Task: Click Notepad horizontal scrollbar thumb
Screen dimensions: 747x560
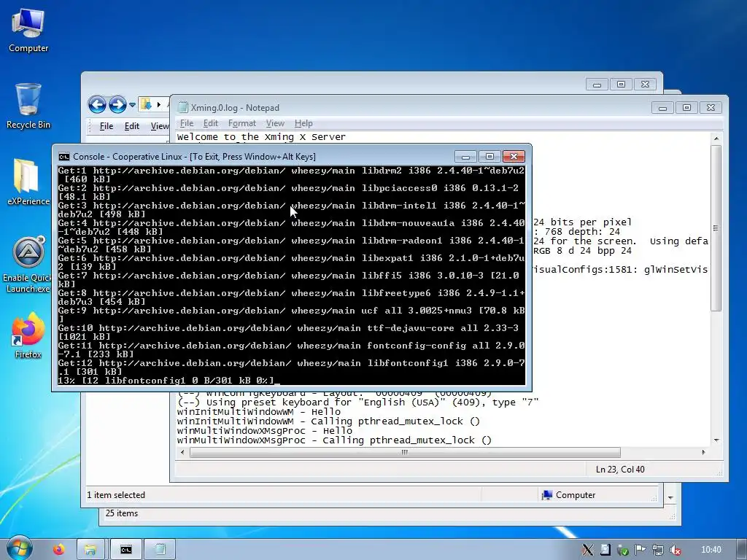Action: click(405, 452)
